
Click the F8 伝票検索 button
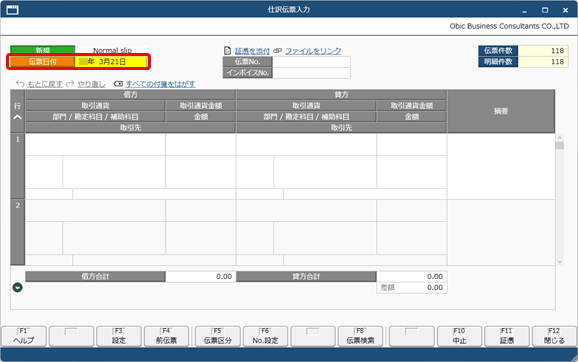(360, 336)
